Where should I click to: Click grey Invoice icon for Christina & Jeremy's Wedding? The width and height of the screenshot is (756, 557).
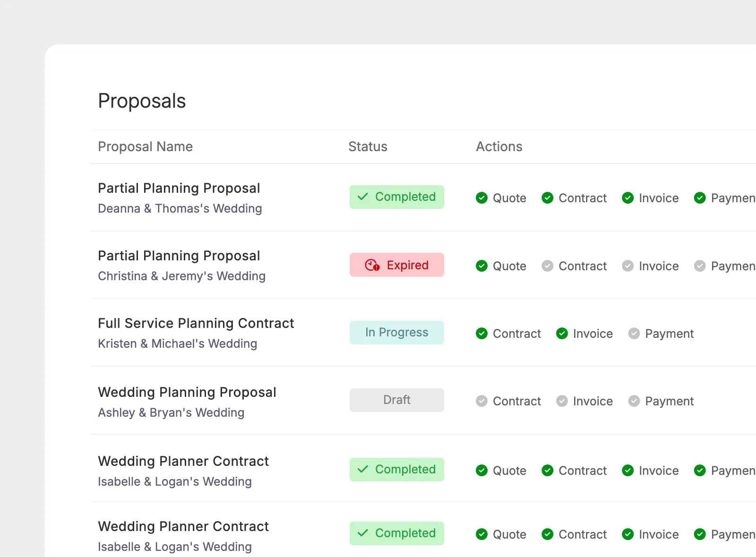628,266
